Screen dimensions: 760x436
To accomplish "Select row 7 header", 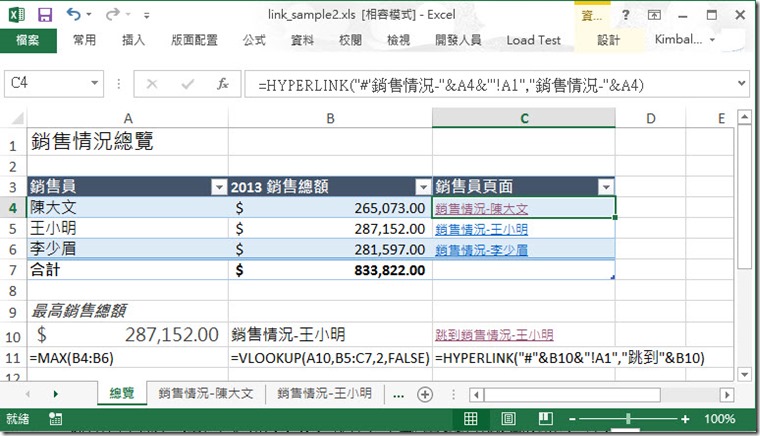I will coord(13,270).
